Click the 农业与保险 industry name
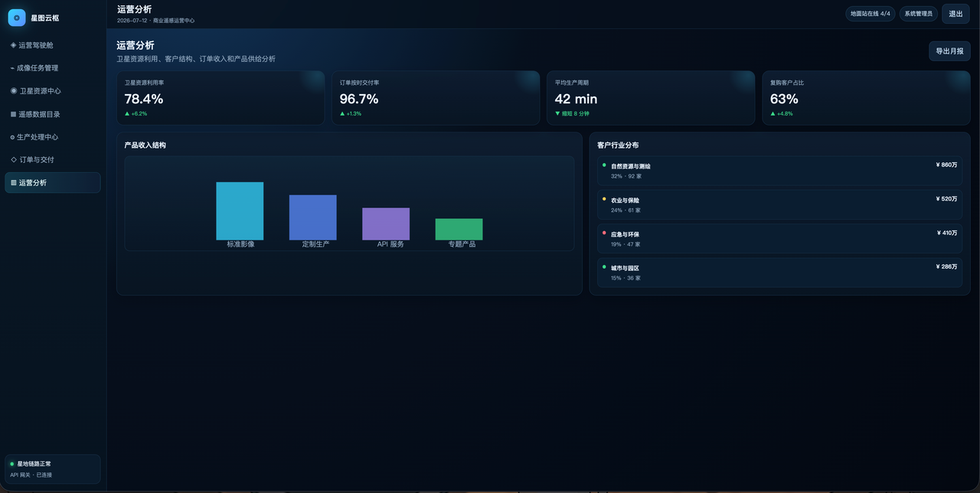The height and width of the screenshot is (493, 980). pos(625,201)
